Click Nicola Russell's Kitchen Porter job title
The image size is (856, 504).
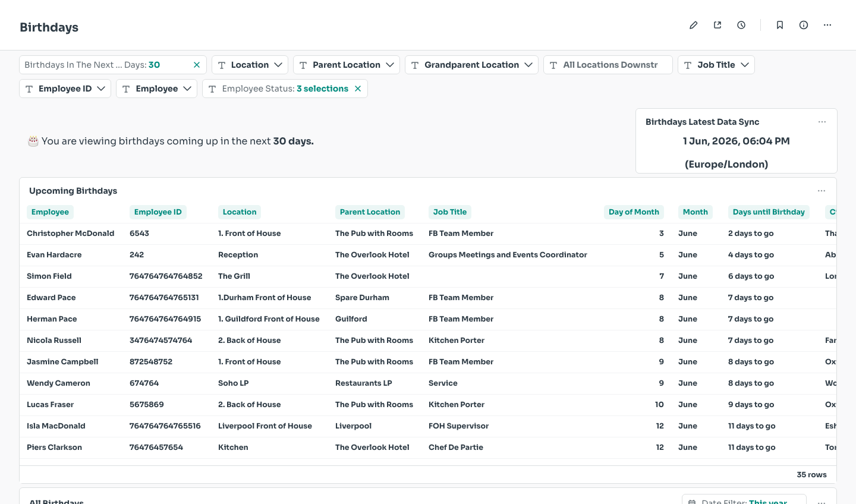[457, 341]
